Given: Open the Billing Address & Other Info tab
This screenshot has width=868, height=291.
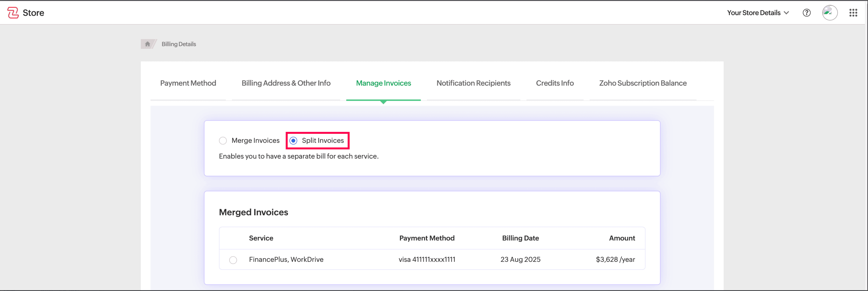Looking at the screenshot, I should (x=286, y=83).
